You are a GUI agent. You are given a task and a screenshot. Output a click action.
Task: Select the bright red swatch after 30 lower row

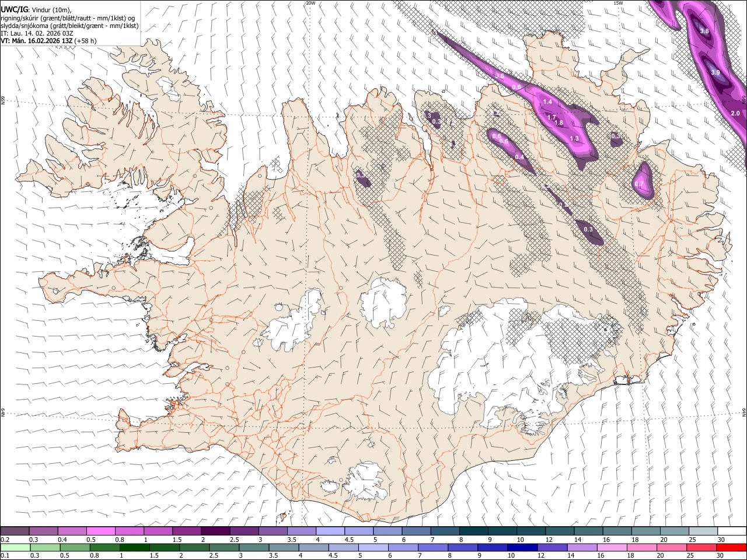pos(731,547)
